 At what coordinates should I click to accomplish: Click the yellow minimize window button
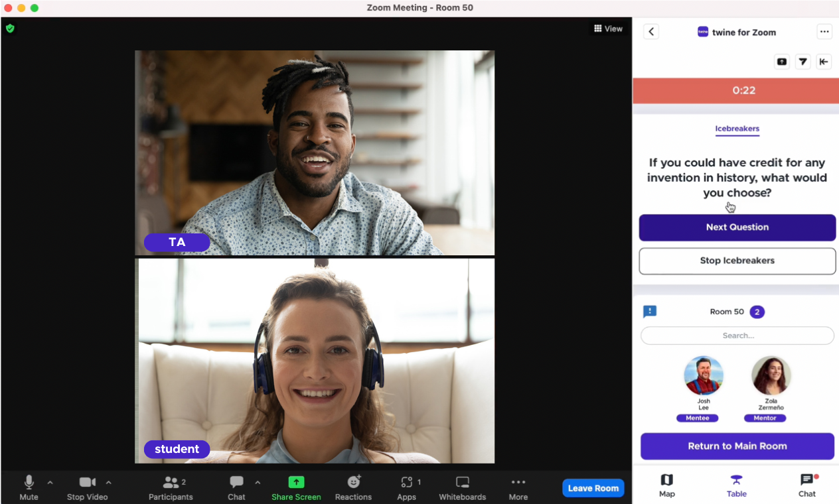click(x=21, y=8)
